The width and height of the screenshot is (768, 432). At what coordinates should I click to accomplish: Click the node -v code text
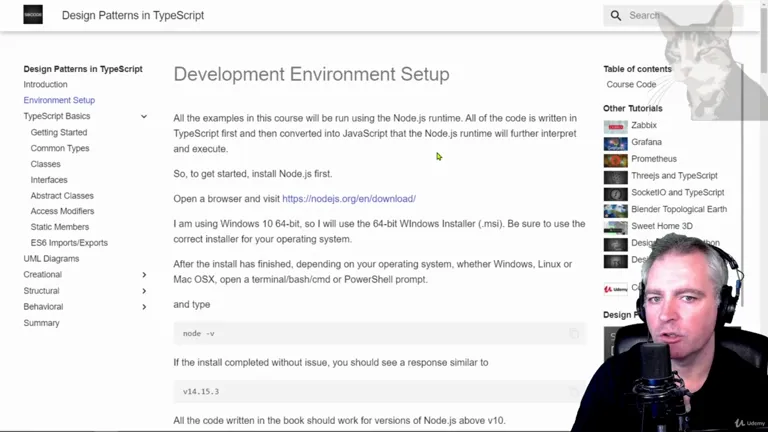pyautogui.click(x=198, y=334)
